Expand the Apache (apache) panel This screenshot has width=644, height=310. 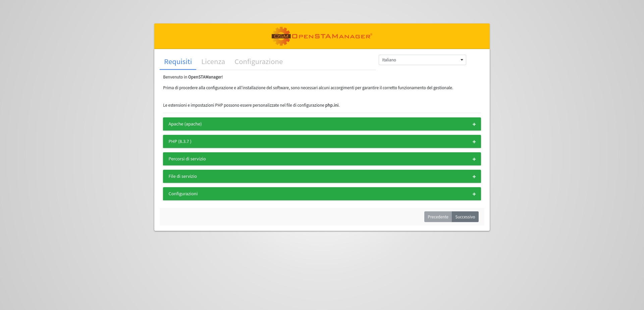pyautogui.click(x=185, y=124)
